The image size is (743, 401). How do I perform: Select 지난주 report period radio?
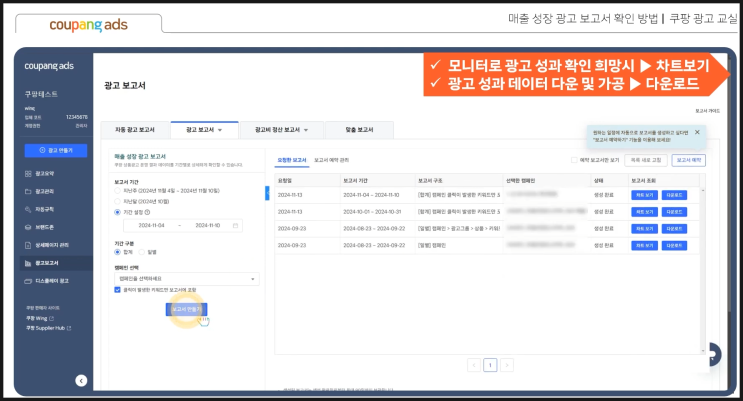(x=117, y=191)
